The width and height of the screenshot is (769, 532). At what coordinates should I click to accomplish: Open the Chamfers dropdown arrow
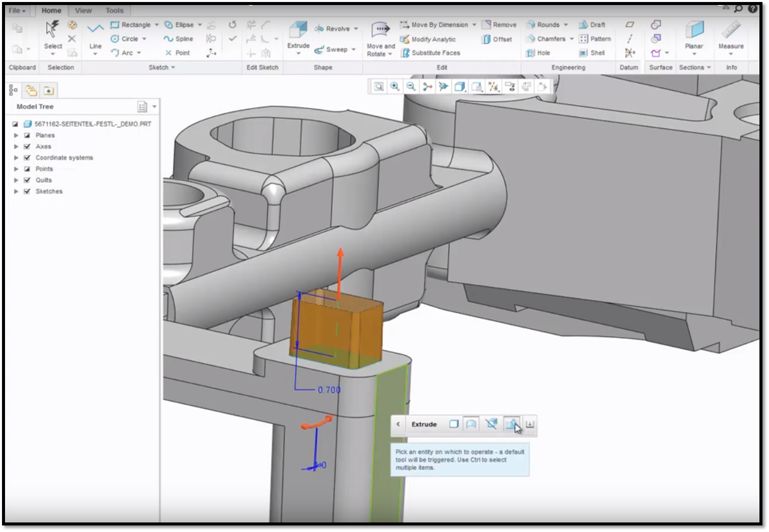click(x=572, y=39)
